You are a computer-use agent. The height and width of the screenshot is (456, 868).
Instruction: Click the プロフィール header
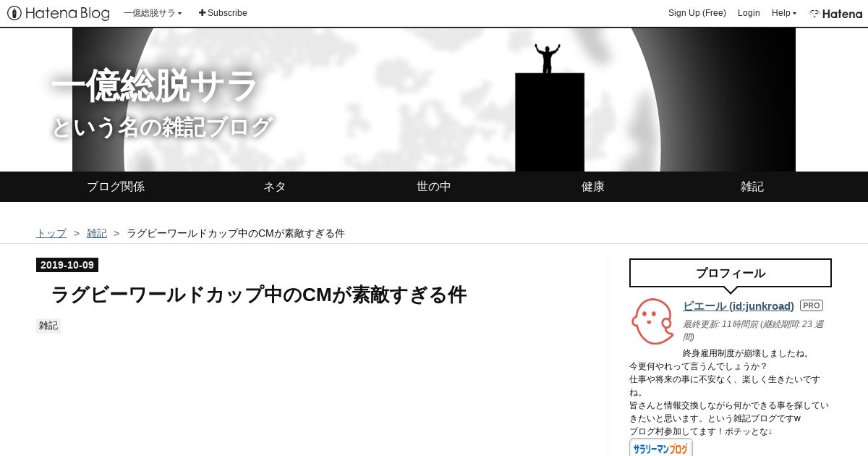(x=731, y=273)
